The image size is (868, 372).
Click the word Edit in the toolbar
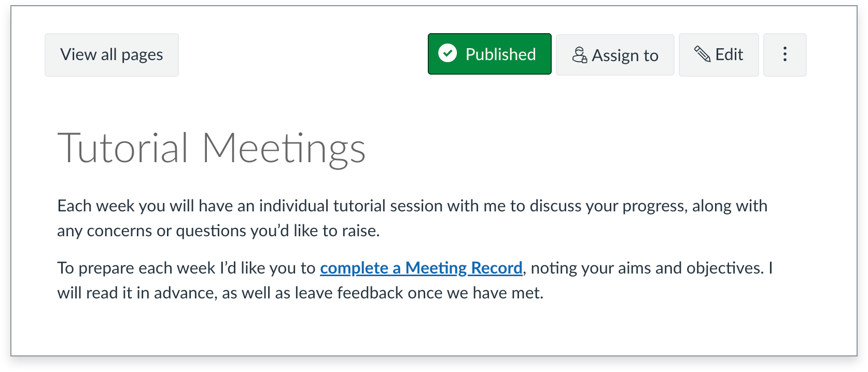[x=729, y=54]
